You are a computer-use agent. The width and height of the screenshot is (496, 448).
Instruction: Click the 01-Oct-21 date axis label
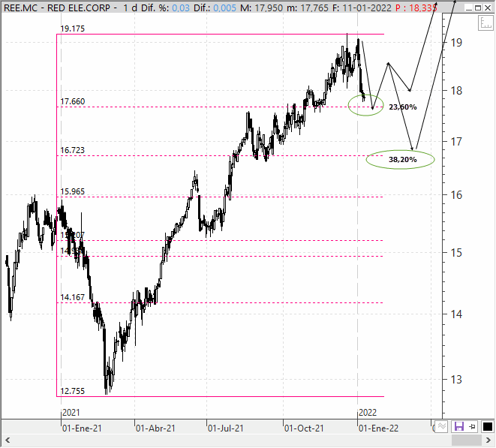304,428
